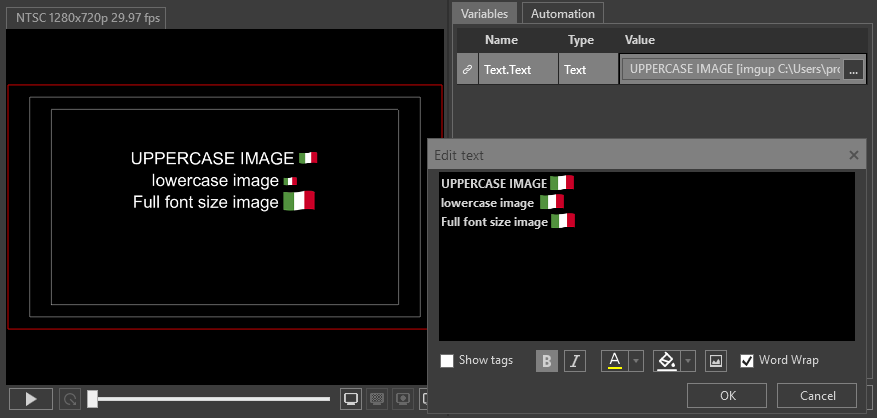
Task: Switch to the Automation tab
Action: (x=563, y=13)
